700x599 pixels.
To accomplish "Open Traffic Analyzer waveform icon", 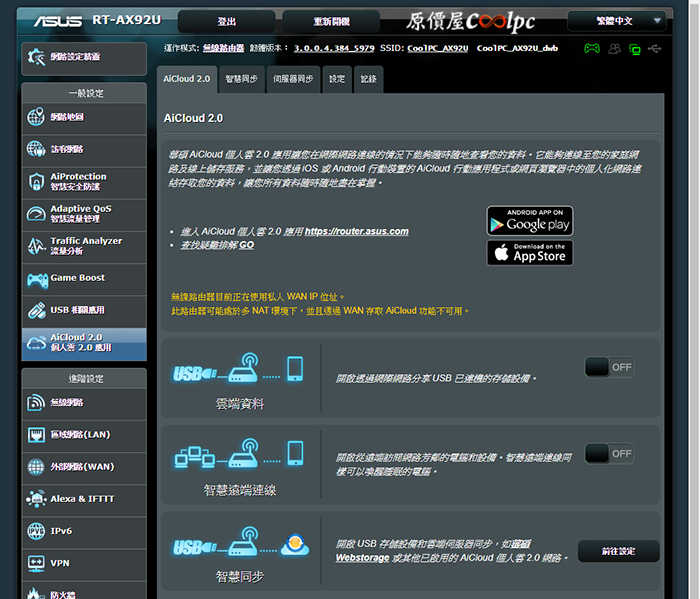I will click(36, 246).
